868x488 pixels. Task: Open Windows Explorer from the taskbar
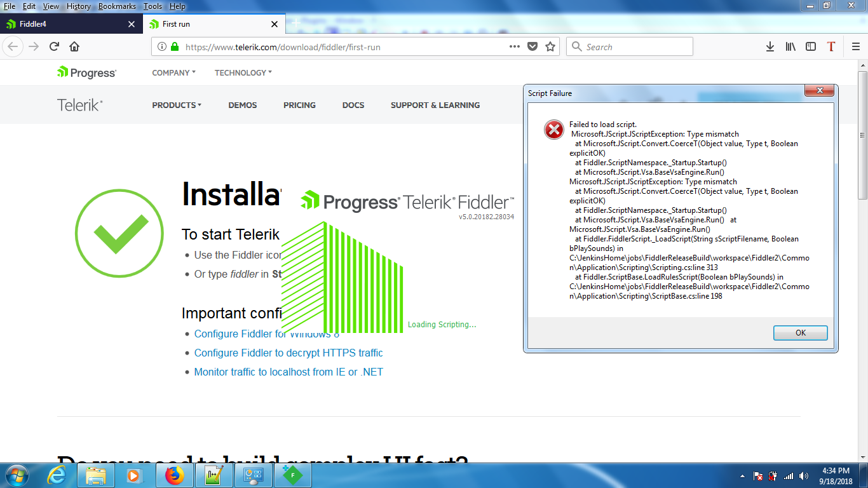96,475
